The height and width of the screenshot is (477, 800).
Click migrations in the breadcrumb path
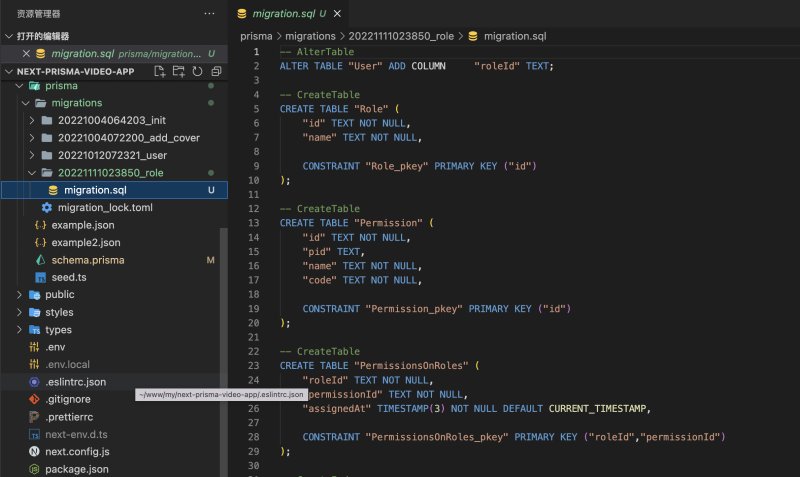click(310, 36)
